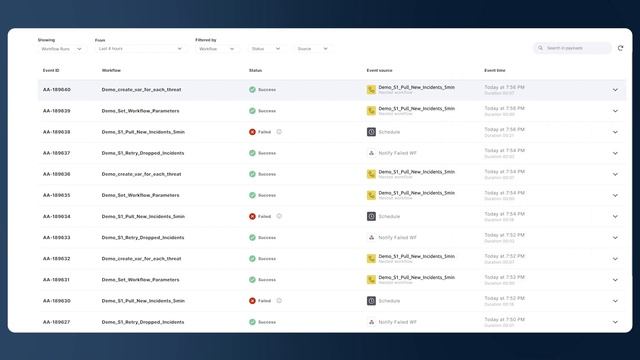
Task: Open the failure details icon for AA-189638
Action: point(279,132)
